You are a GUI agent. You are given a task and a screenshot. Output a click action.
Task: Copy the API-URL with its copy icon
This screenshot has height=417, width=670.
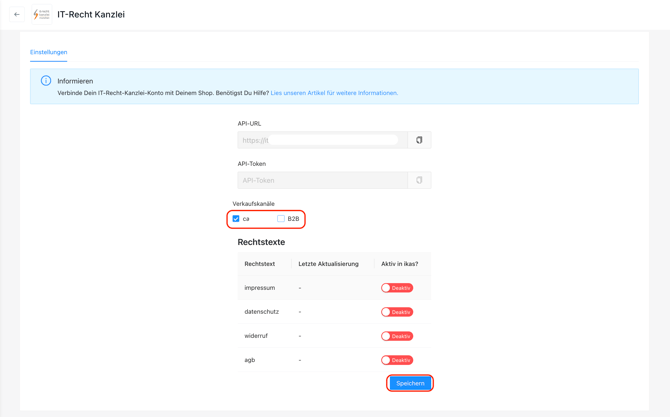419,140
